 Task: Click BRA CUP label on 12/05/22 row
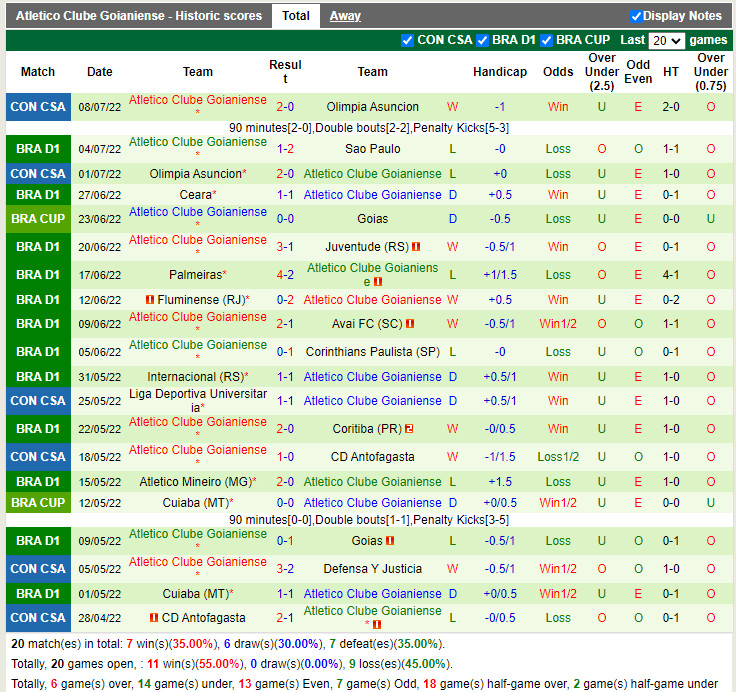click(x=38, y=503)
